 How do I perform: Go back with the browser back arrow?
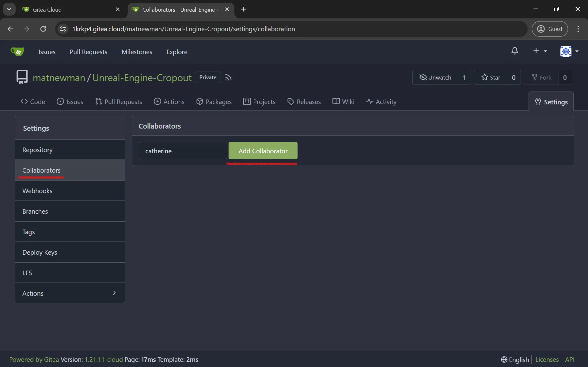(10, 29)
